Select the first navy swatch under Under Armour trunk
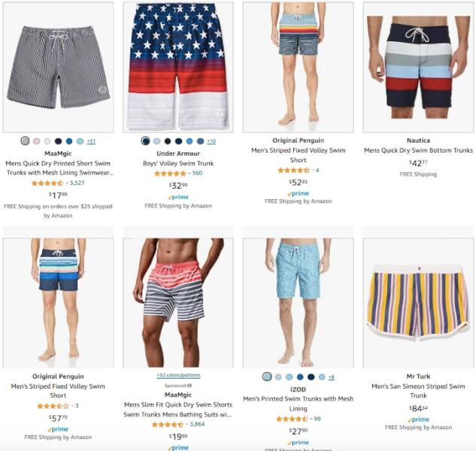Viewport: 476px width, 451px height. [x=145, y=141]
